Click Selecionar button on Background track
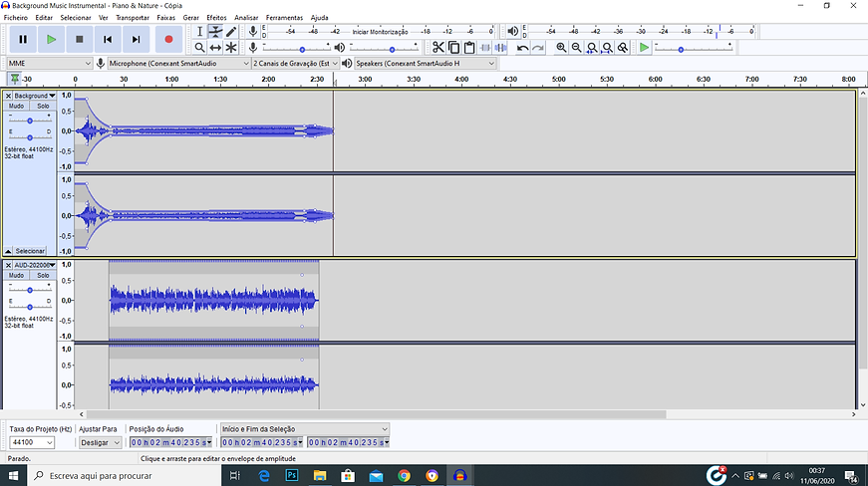The height and width of the screenshot is (486, 868). click(x=30, y=250)
